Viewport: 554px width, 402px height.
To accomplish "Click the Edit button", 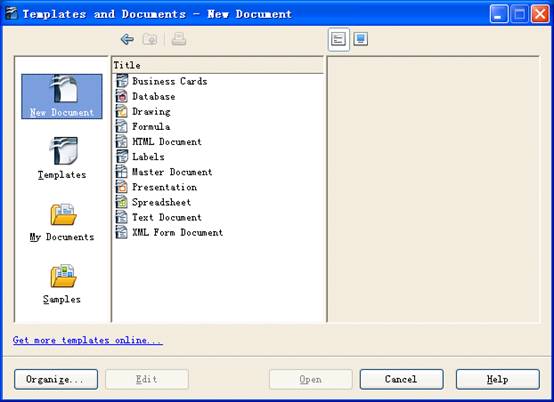I will (147, 379).
